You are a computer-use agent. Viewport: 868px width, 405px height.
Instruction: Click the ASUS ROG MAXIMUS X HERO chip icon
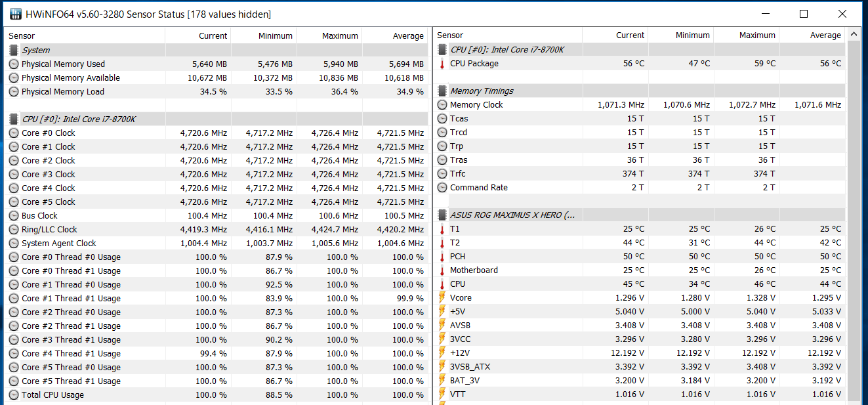[442, 215]
